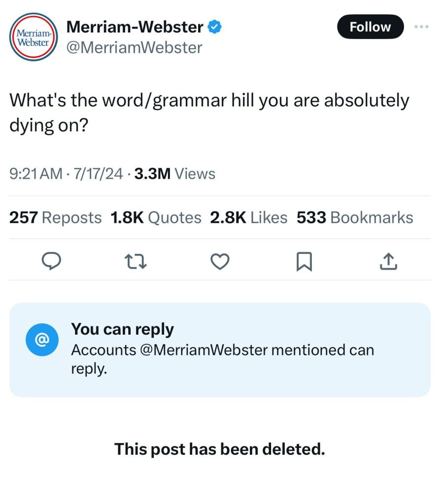Click the blue verified checkmark badge
This screenshot has height=504, width=440.
click(214, 27)
